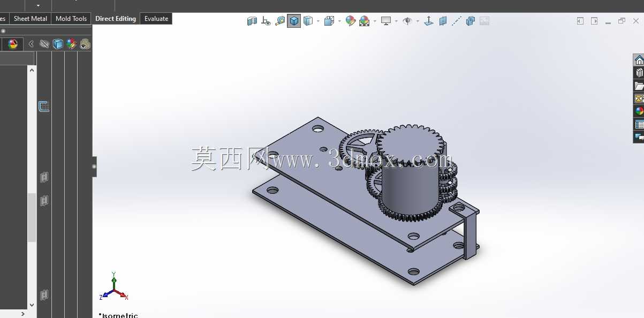644x318 pixels.
Task: Open the Section View tool
Action: click(x=252, y=21)
